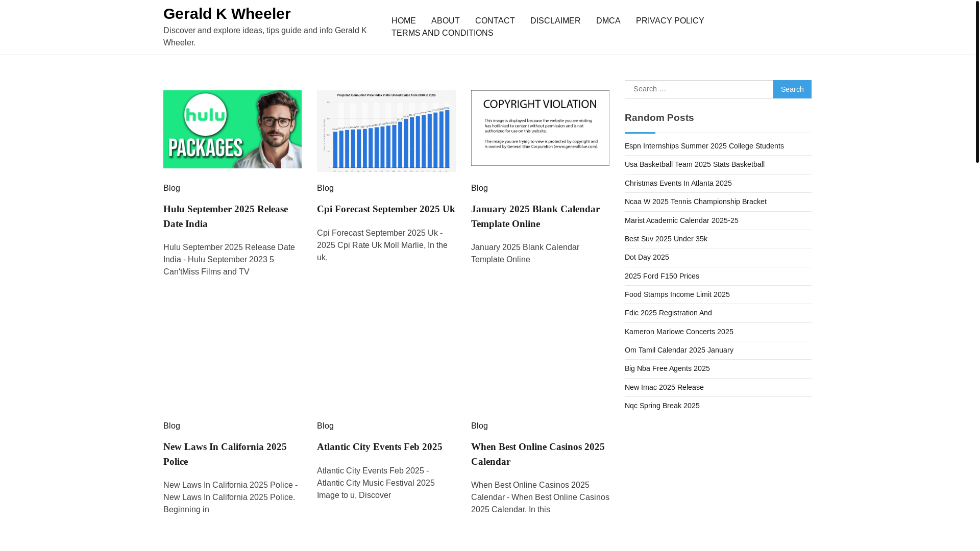Open the CONTACT page
Image resolution: width=980 pixels, height=551 pixels.
[495, 21]
